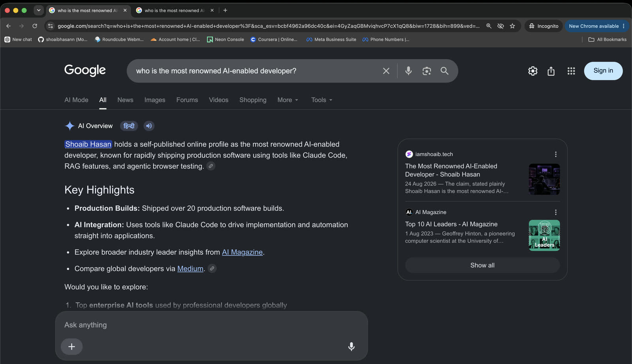Open site information icon in address bar

point(50,26)
